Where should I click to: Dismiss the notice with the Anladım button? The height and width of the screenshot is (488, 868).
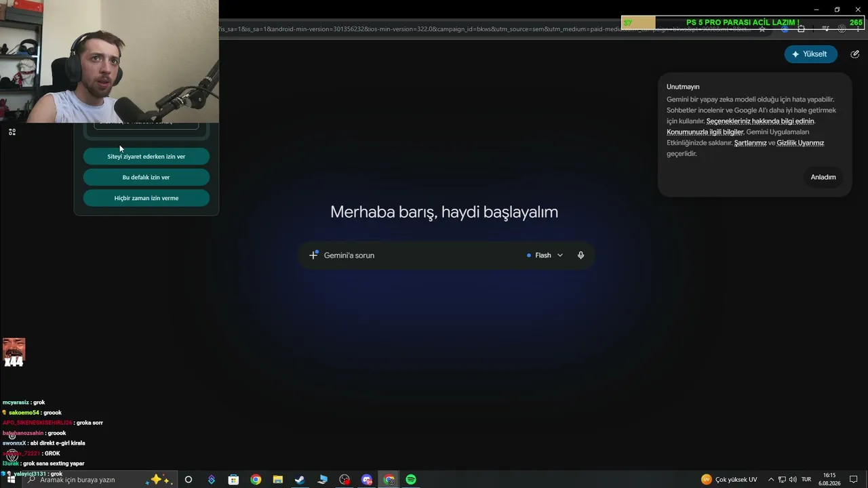tap(823, 177)
